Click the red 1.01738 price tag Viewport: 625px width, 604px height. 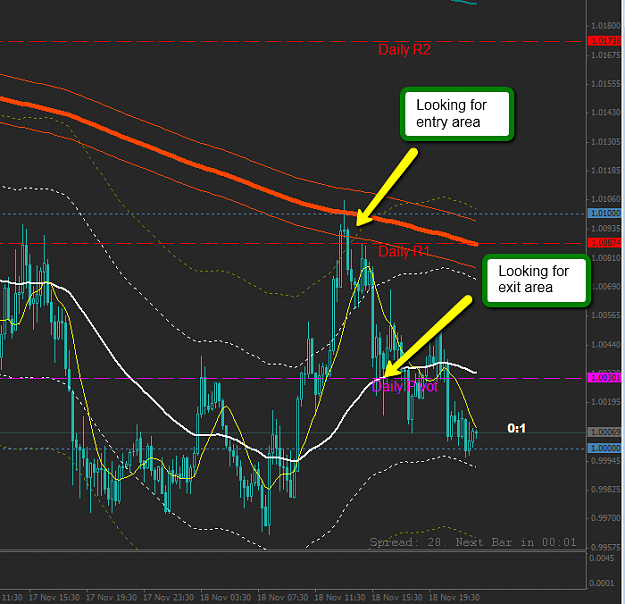pyautogui.click(x=605, y=41)
